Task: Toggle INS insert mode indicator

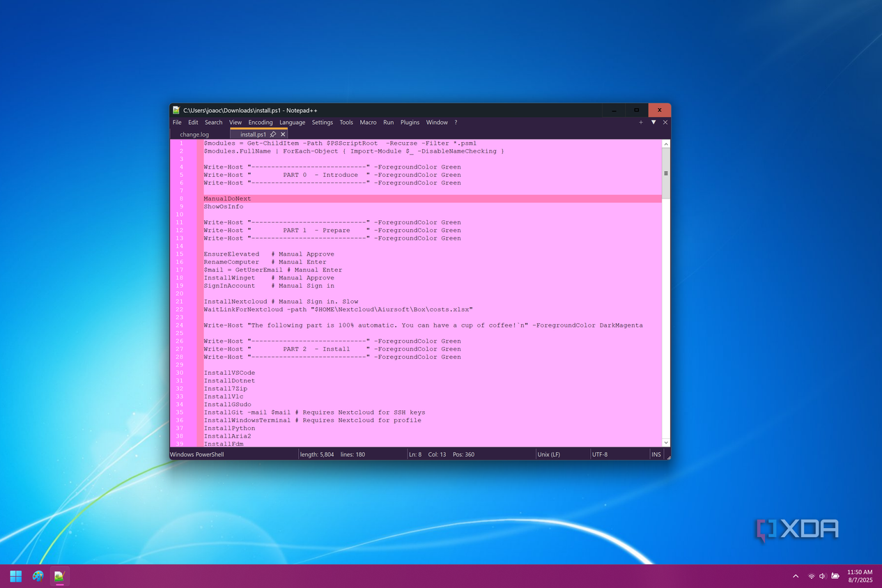Action: 656,454
